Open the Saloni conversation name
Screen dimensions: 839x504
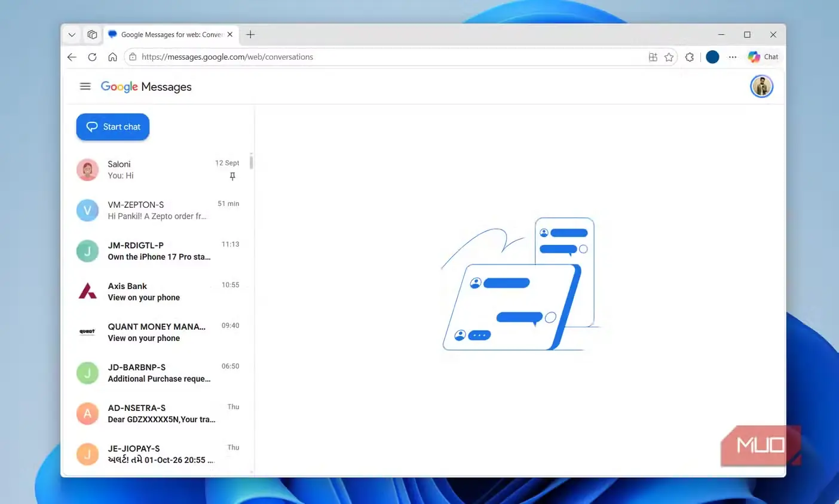[119, 164]
